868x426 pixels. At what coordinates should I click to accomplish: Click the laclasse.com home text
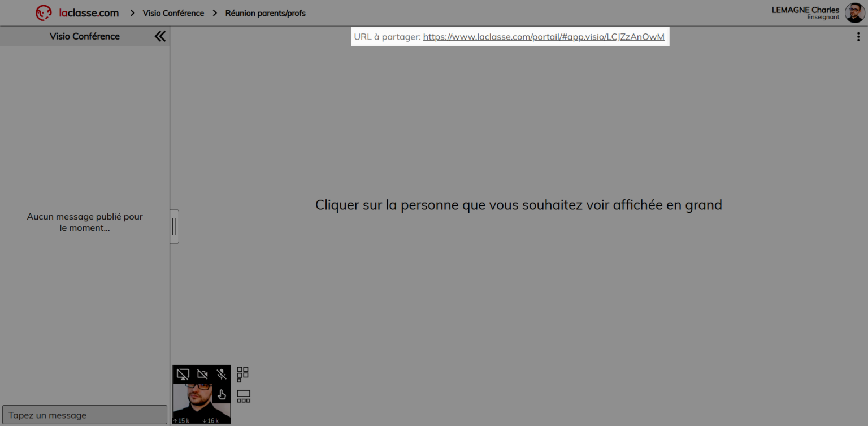[89, 13]
